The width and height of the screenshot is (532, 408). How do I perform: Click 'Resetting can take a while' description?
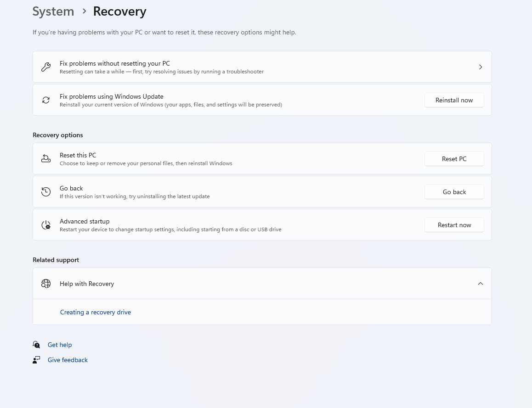[162, 72]
